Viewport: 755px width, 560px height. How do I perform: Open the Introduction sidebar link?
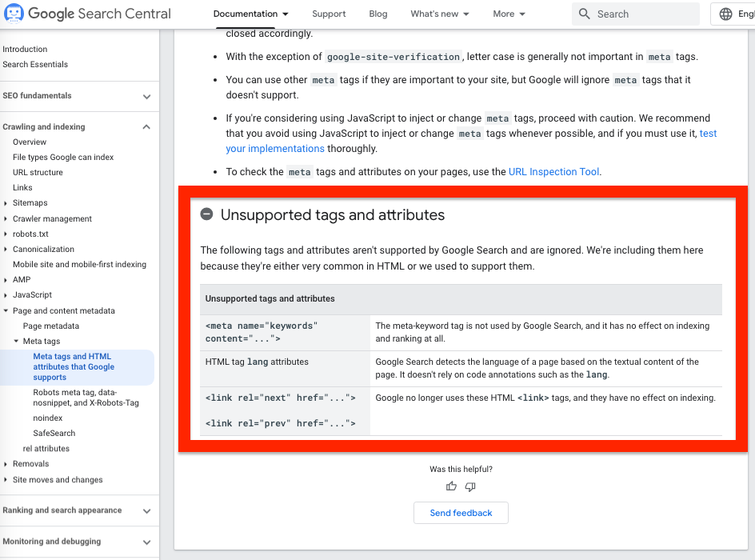[x=25, y=49]
